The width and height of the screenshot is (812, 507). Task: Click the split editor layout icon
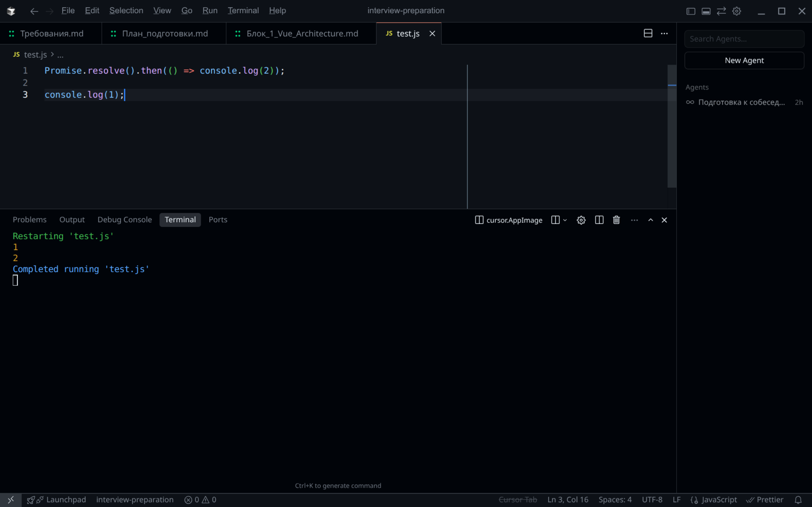(x=648, y=33)
